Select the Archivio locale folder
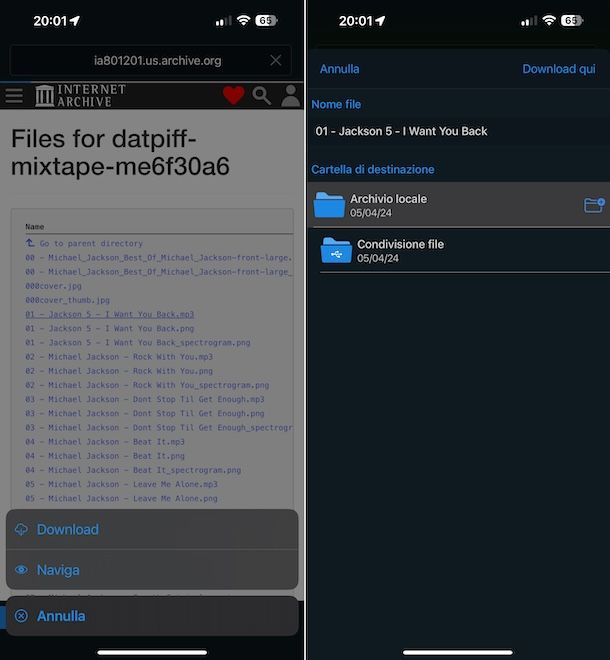Image resolution: width=610 pixels, height=660 pixels. coord(459,205)
